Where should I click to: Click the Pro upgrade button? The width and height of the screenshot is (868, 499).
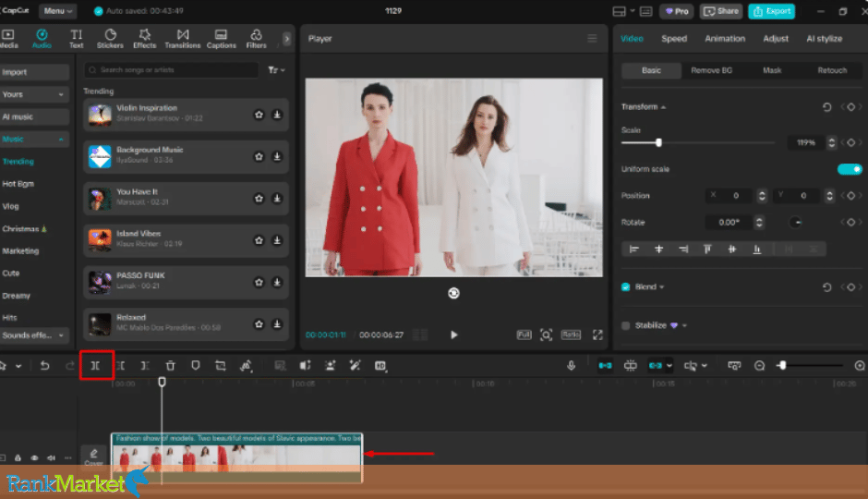[677, 11]
